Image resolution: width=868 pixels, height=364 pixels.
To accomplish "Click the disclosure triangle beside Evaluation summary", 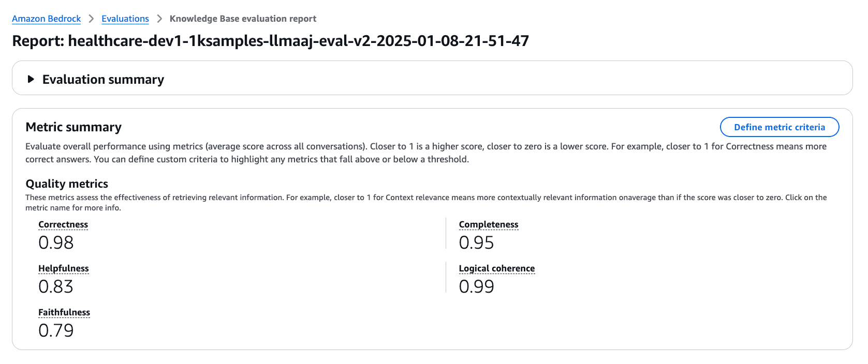I will (31, 79).
